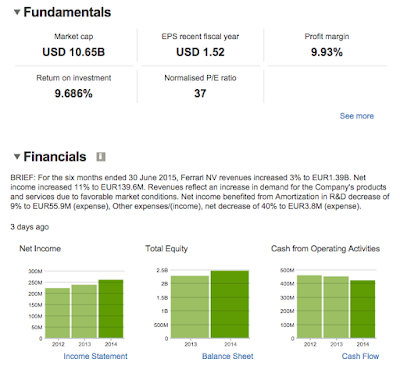
Task: Select the 2014 Net Income bar
Action: pos(111,309)
